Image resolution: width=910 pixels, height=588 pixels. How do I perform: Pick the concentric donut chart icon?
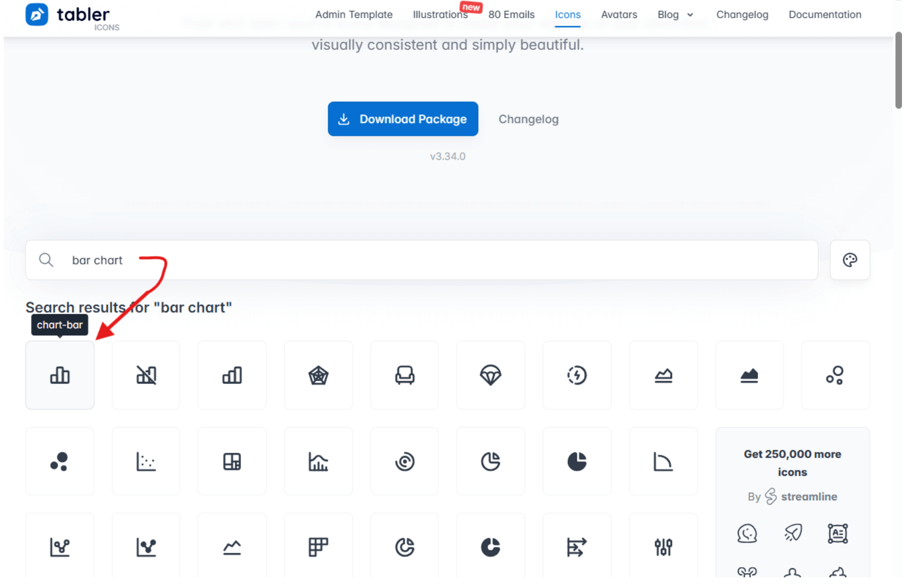click(x=405, y=461)
